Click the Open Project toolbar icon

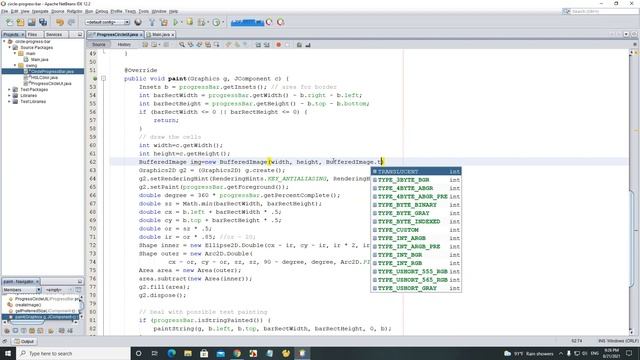pyautogui.click(x=31, y=22)
